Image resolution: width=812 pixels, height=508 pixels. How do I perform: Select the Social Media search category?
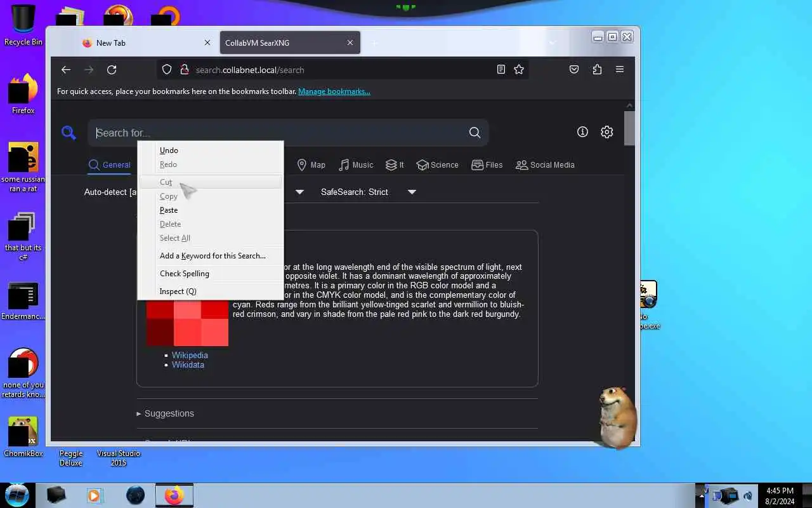[545, 165]
